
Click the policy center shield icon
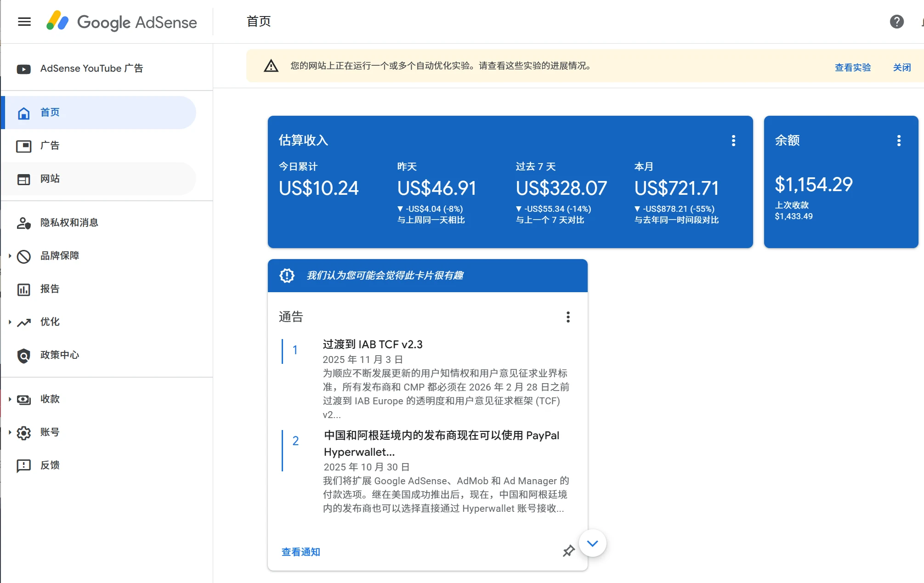coord(24,356)
